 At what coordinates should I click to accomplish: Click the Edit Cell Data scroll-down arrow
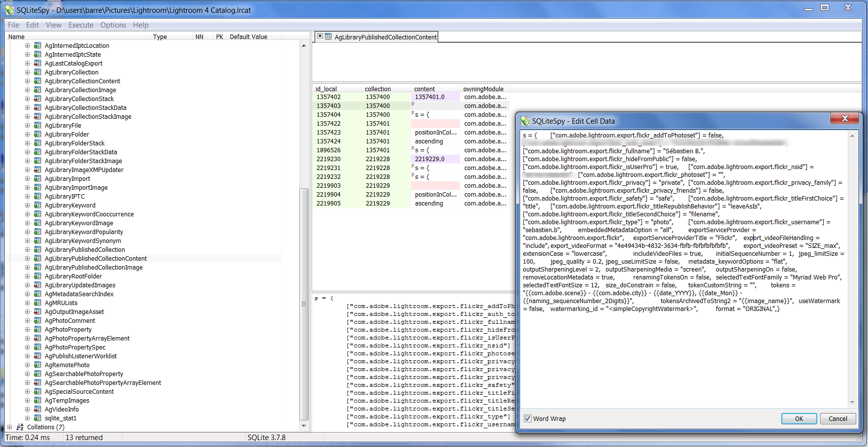(x=852, y=402)
